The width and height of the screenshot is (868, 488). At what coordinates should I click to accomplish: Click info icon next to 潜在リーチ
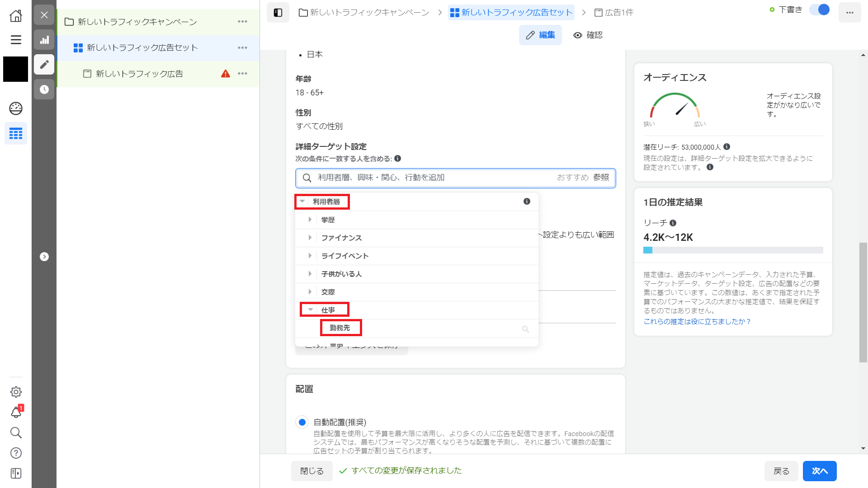726,147
